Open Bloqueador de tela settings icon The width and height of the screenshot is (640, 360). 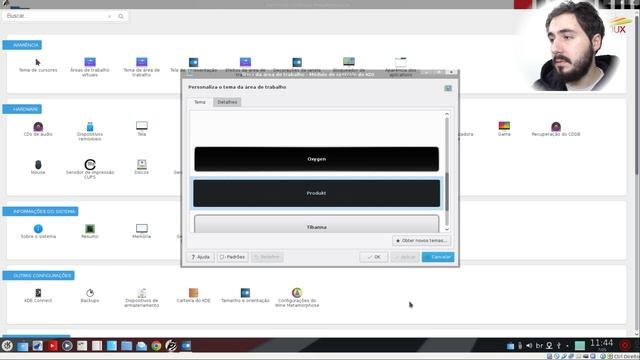(x=349, y=62)
